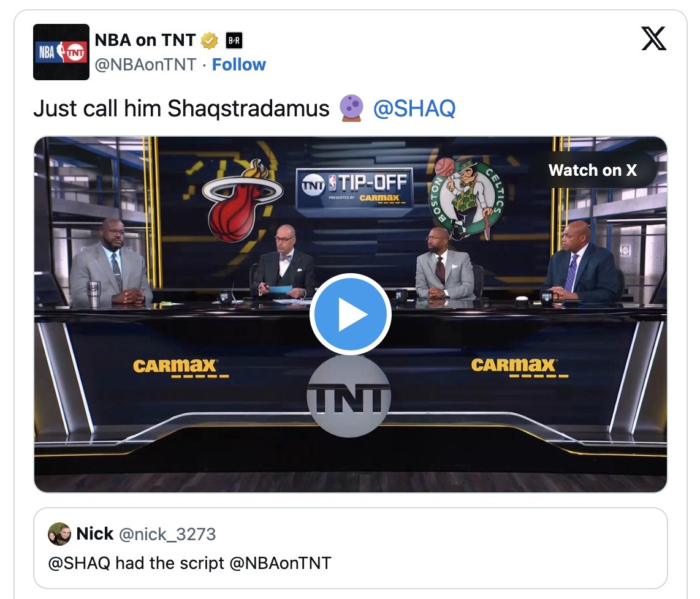Click the Nick display name
Screen dimensions: 700x599
[94, 533]
